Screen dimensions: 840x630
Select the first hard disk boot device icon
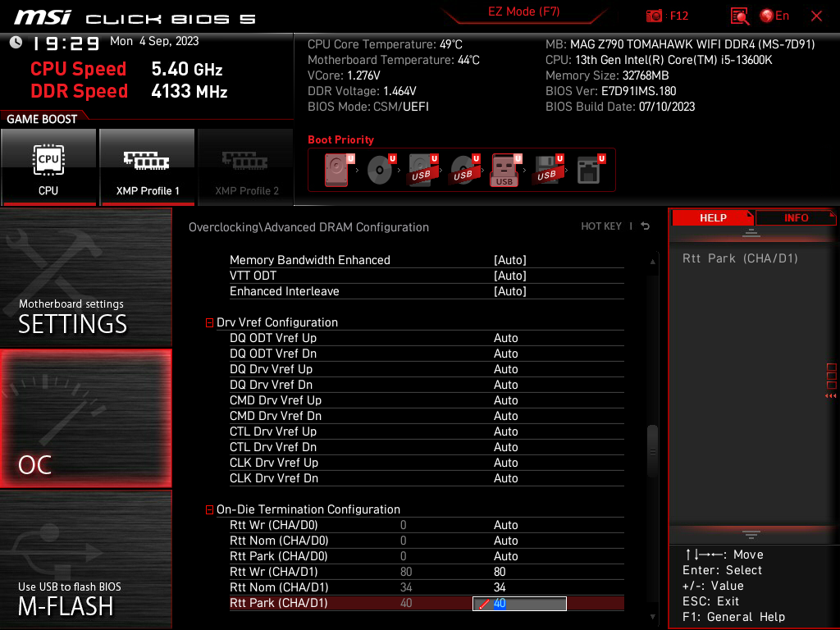338,170
